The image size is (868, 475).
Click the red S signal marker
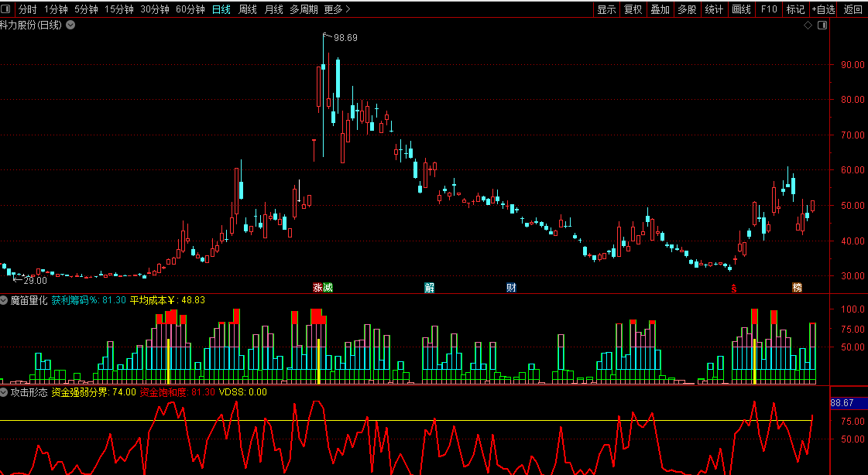(x=733, y=288)
